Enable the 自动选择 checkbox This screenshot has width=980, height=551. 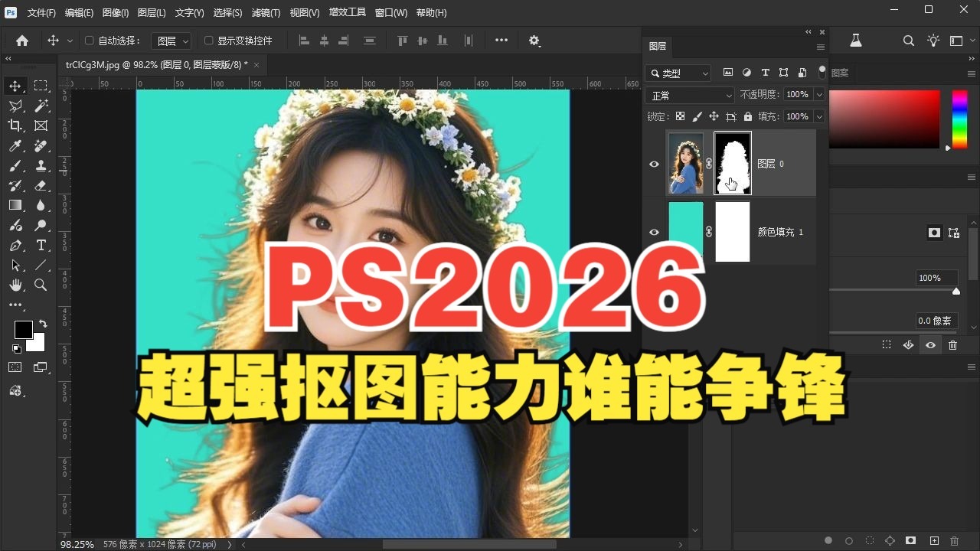tap(89, 40)
